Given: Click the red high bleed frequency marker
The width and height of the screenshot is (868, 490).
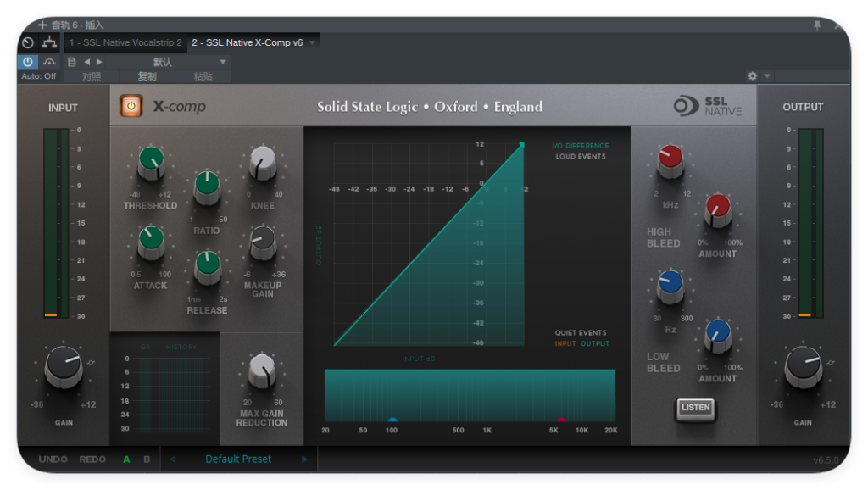Looking at the screenshot, I should tap(562, 420).
